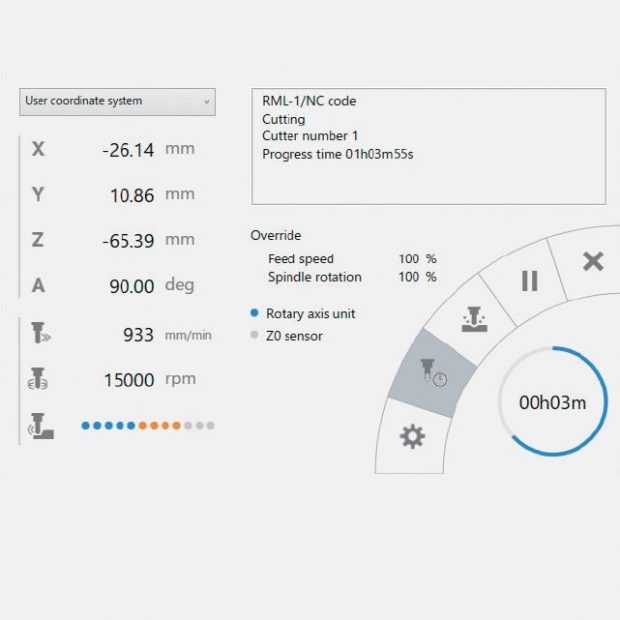The width and height of the screenshot is (620, 620).
Task: Click the spindle load indicator icon
Action: point(41,426)
